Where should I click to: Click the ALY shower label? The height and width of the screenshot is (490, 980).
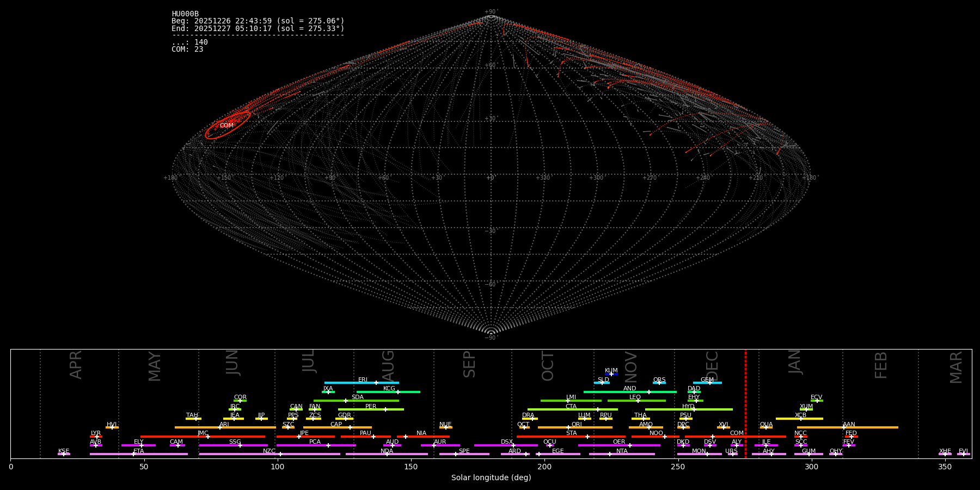(737, 442)
